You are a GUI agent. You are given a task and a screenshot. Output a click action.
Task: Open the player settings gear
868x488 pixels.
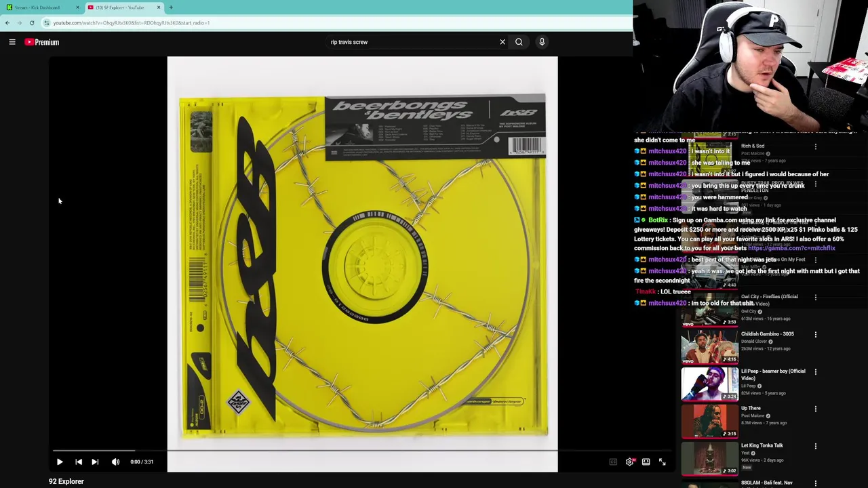(630, 462)
